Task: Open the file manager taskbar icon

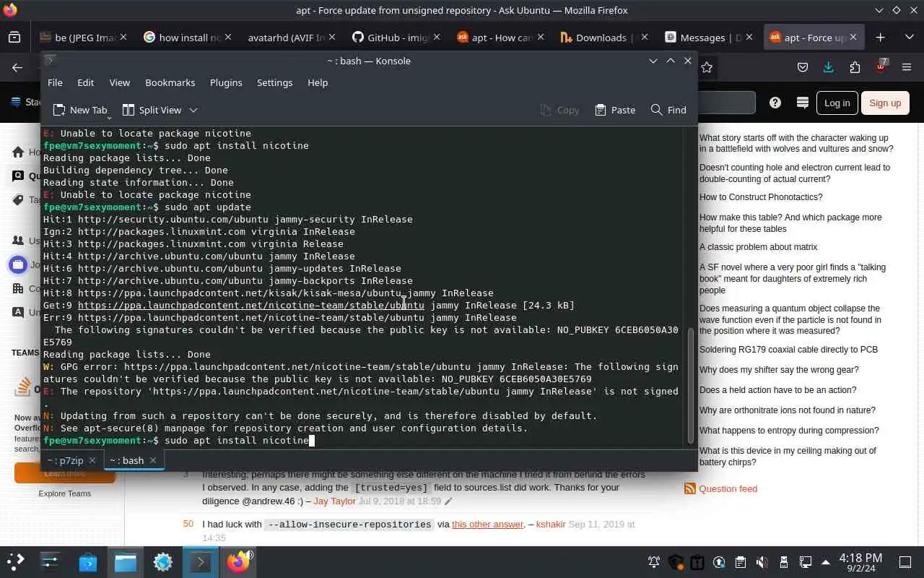Action: [x=125, y=561]
